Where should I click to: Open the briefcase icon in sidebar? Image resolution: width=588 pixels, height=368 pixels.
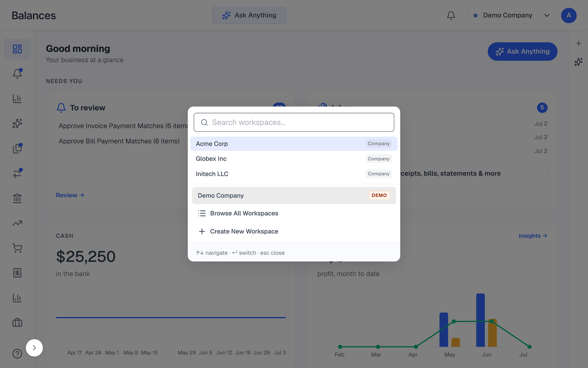click(17, 323)
